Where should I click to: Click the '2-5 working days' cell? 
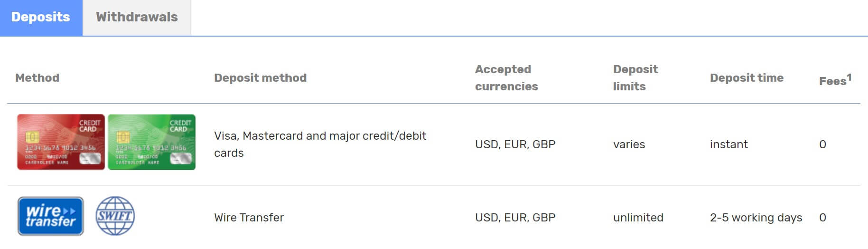756,218
